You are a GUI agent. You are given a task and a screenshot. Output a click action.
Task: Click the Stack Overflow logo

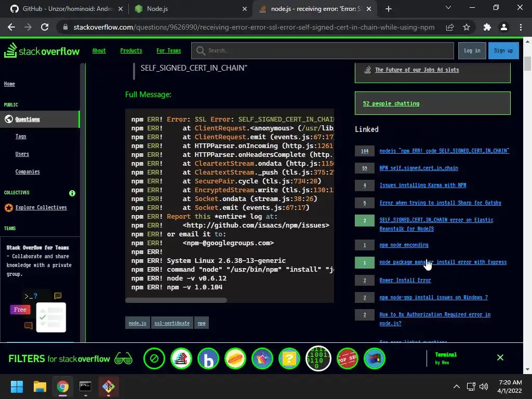tap(42, 50)
